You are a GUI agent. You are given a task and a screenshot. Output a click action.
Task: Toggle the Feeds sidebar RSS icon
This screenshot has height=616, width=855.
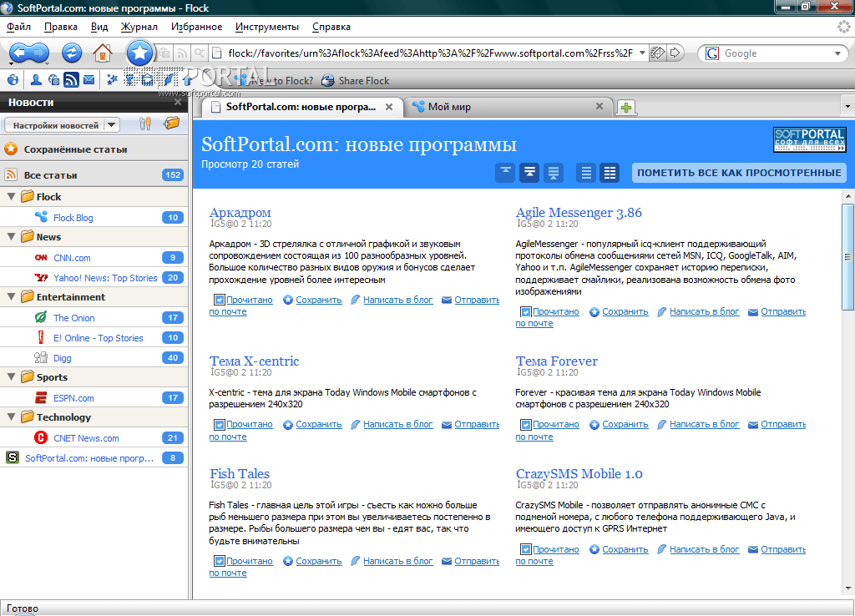[x=71, y=80]
